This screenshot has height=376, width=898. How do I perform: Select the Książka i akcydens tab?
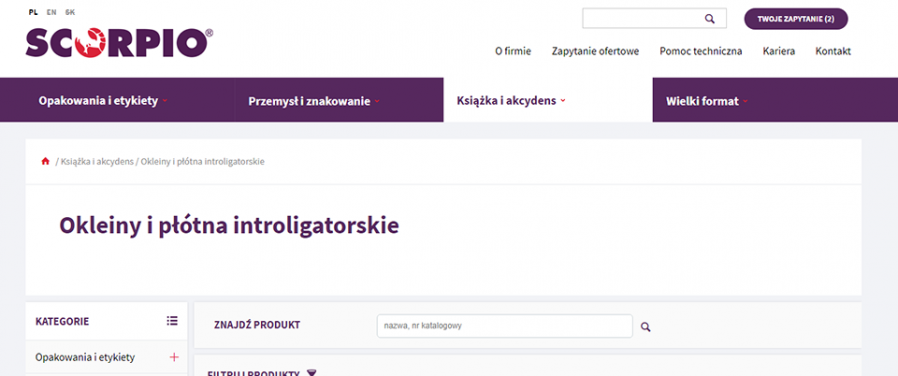511,101
